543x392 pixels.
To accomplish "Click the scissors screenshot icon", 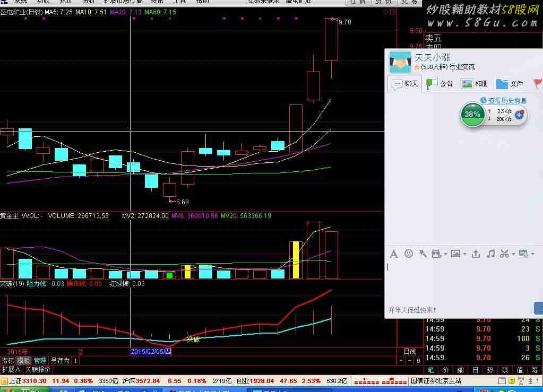I will point(504,254).
